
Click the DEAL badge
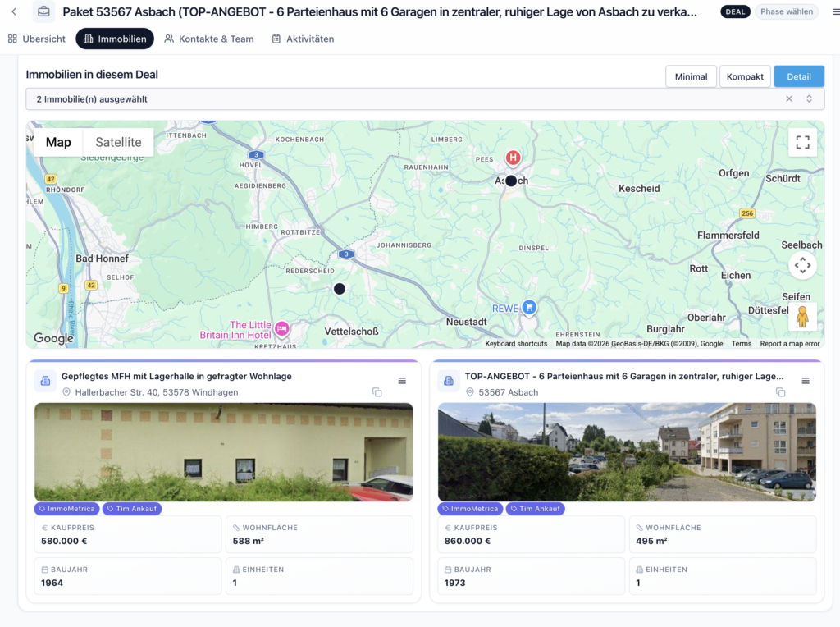[x=735, y=11]
